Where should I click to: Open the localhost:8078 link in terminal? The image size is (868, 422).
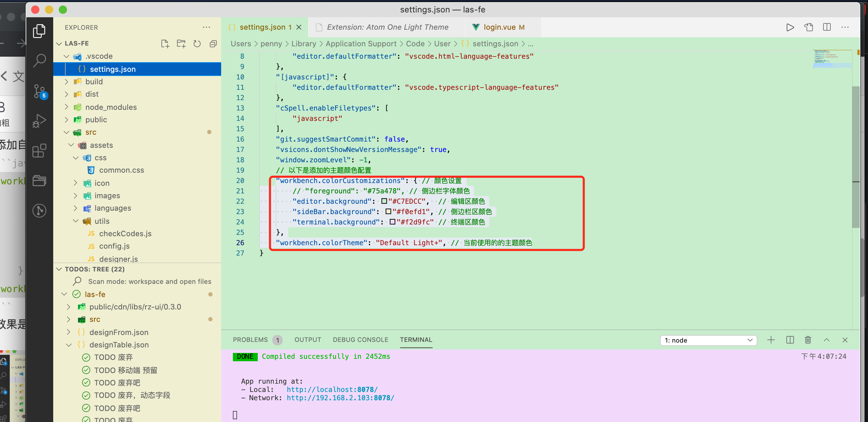(x=332, y=390)
